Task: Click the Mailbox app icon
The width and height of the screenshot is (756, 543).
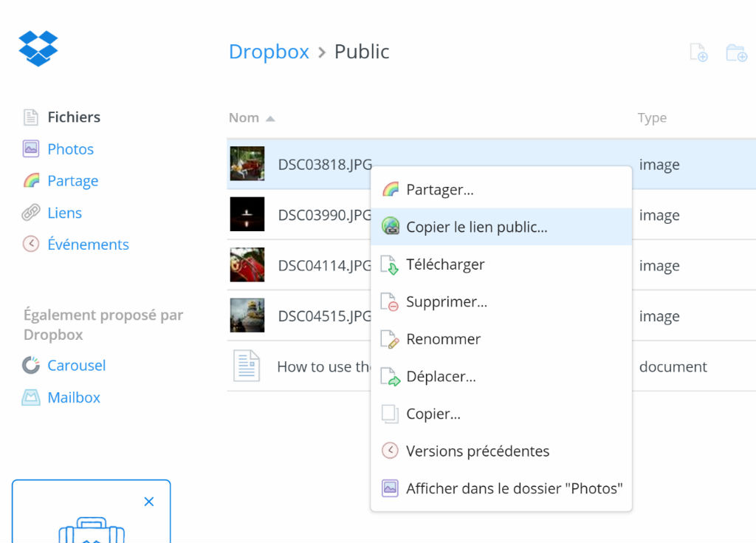Action: pos(31,397)
